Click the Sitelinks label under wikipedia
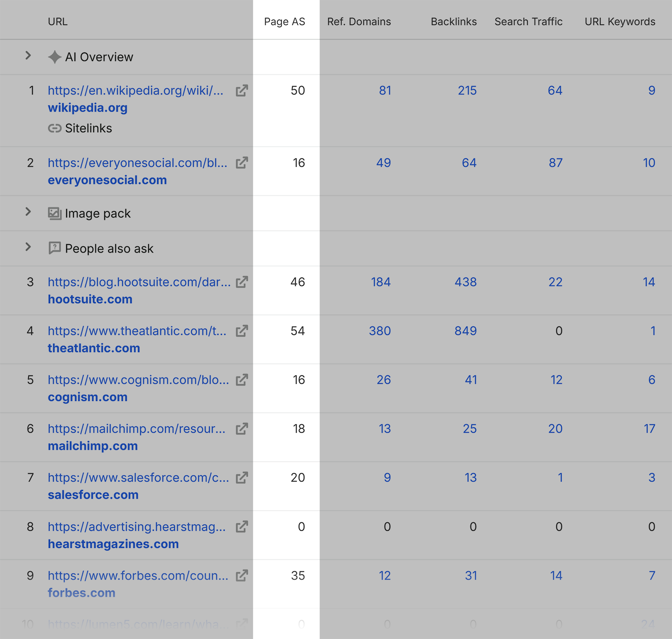 click(88, 129)
